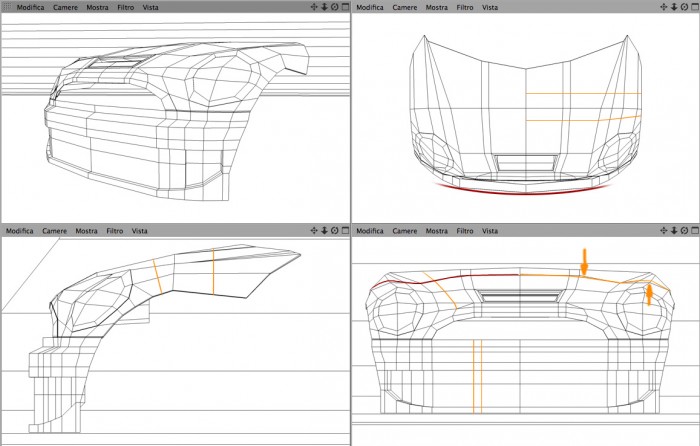700x446 pixels.
Task: Click the zoom arrow icon in top-view hood viewport
Action: click(x=674, y=7)
